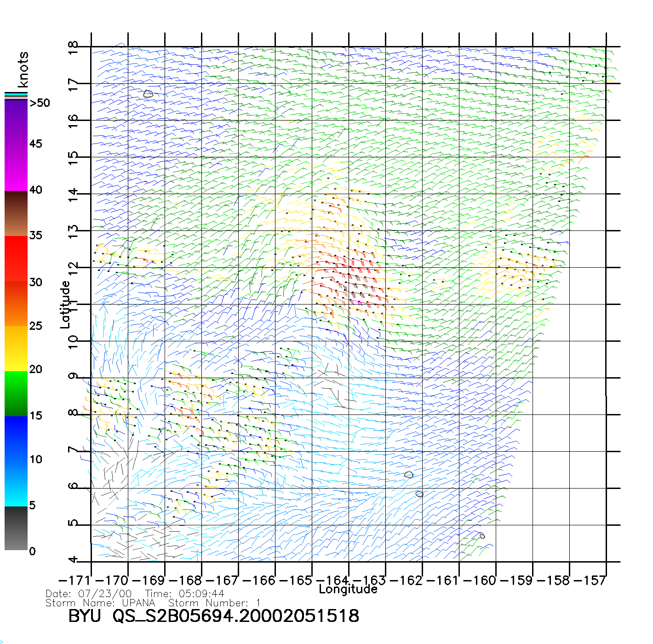Image resolution: width=653 pixels, height=644 pixels.
Task: Select the red 30-35 knots legend band
Action: (16, 259)
